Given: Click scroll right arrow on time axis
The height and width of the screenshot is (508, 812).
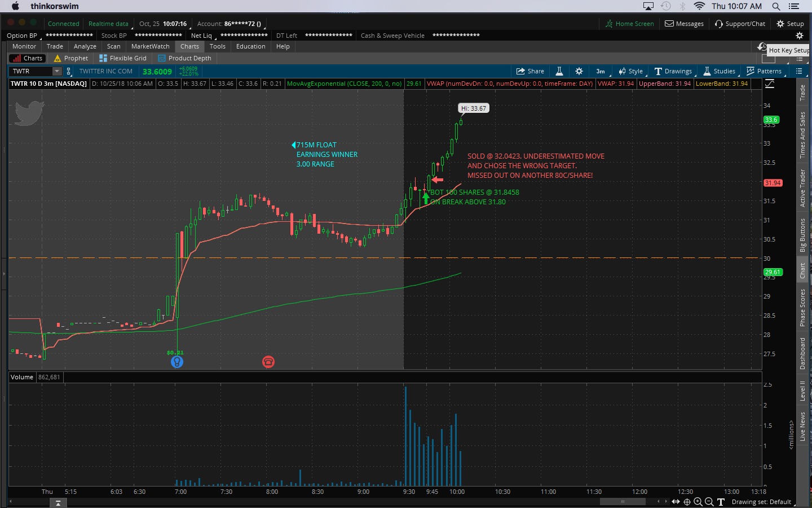Looking at the screenshot, I should (x=665, y=501).
